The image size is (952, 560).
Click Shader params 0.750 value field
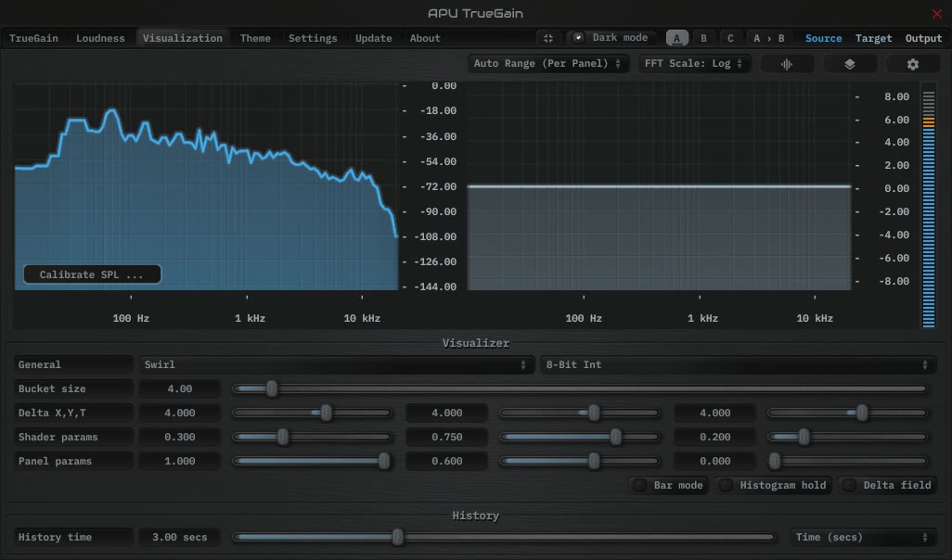[x=447, y=437]
